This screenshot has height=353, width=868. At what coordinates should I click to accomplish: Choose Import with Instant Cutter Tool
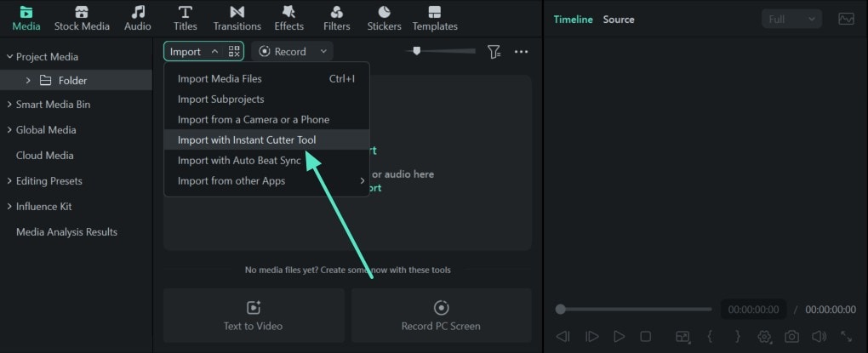point(267,140)
